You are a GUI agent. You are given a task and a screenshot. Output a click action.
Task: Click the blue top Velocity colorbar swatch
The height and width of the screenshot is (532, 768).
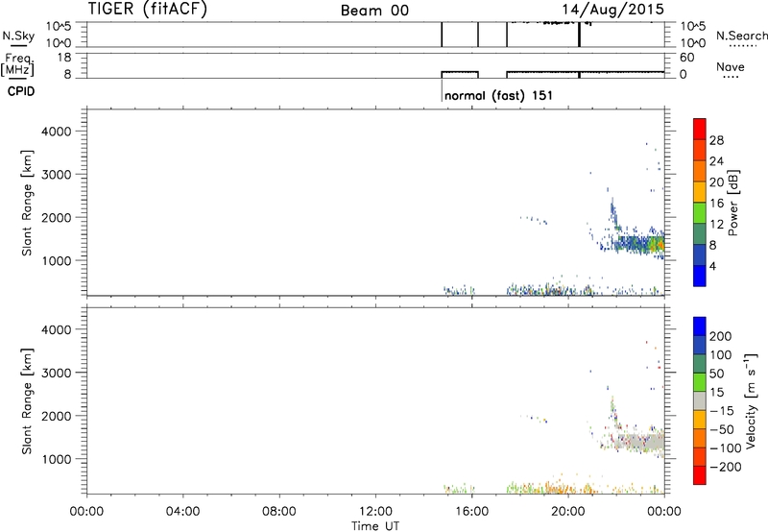coord(700,326)
